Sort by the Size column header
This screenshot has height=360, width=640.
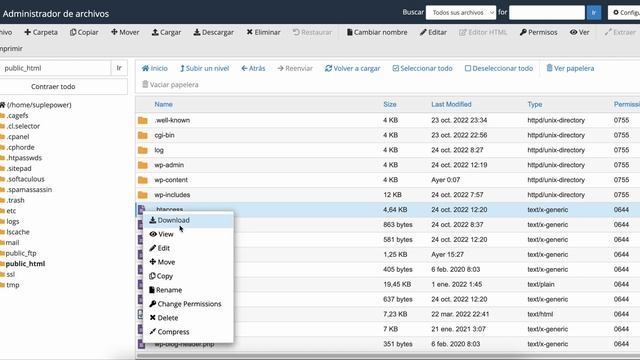pos(390,104)
